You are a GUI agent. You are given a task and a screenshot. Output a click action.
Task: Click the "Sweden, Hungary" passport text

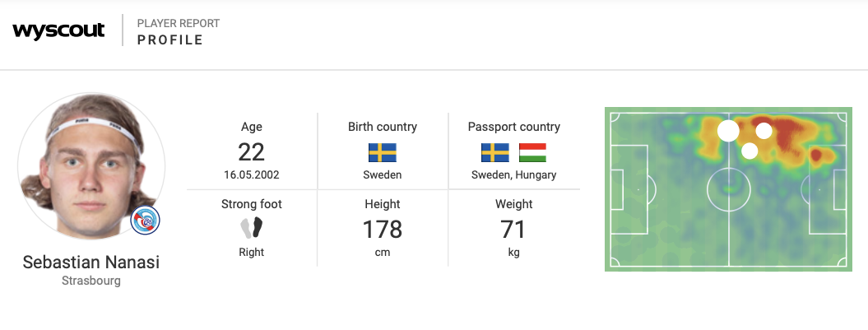[x=513, y=174]
